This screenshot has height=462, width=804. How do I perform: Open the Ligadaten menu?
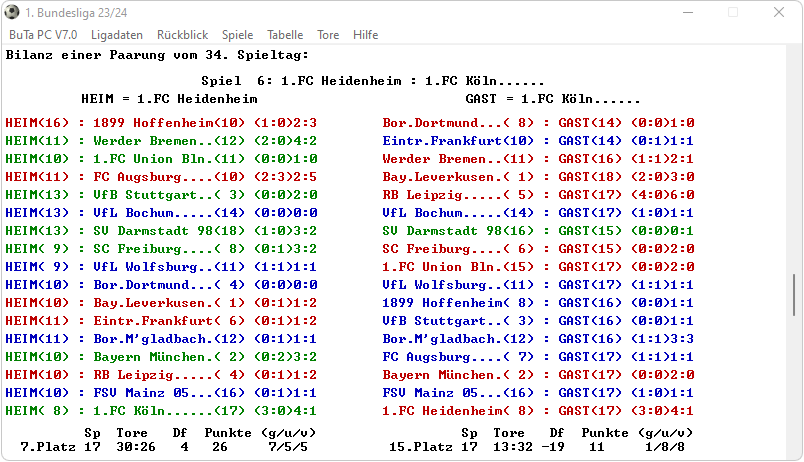pyautogui.click(x=116, y=35)
